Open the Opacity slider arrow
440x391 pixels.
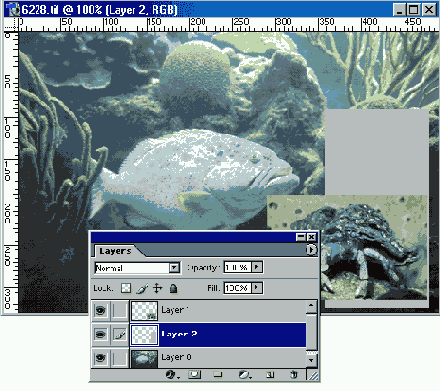point(257,267)
